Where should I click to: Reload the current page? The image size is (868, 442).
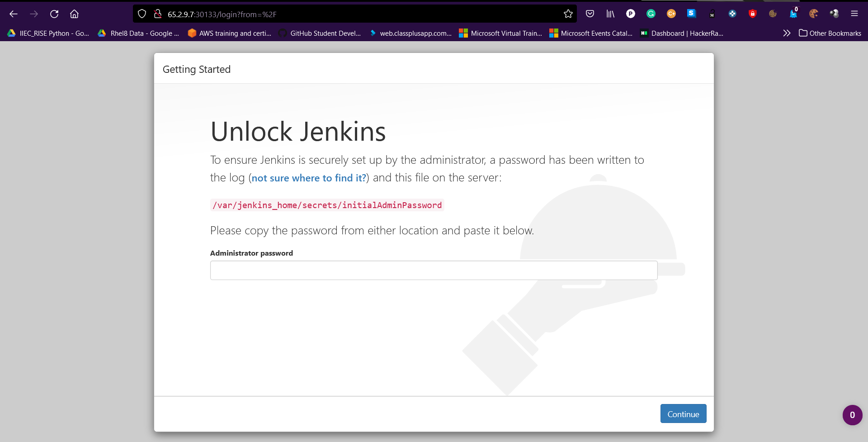(x=54, y=14)
